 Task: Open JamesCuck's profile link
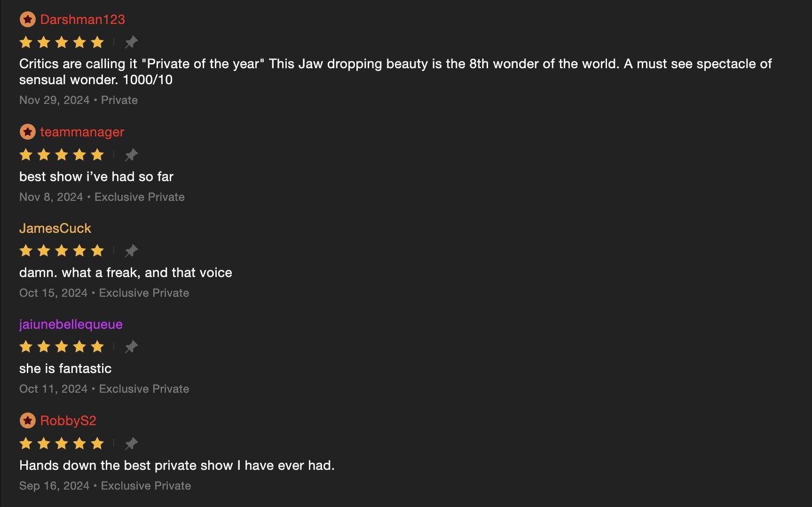(55, 229)
